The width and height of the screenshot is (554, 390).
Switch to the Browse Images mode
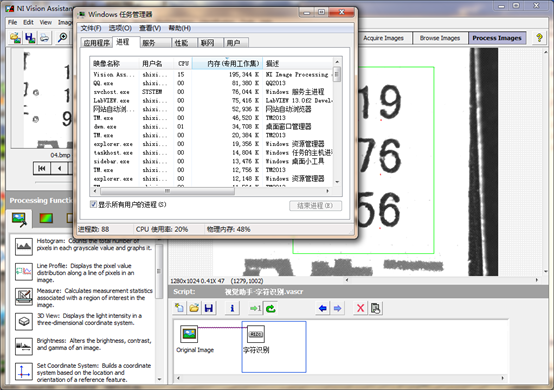(x=440, y=38)
